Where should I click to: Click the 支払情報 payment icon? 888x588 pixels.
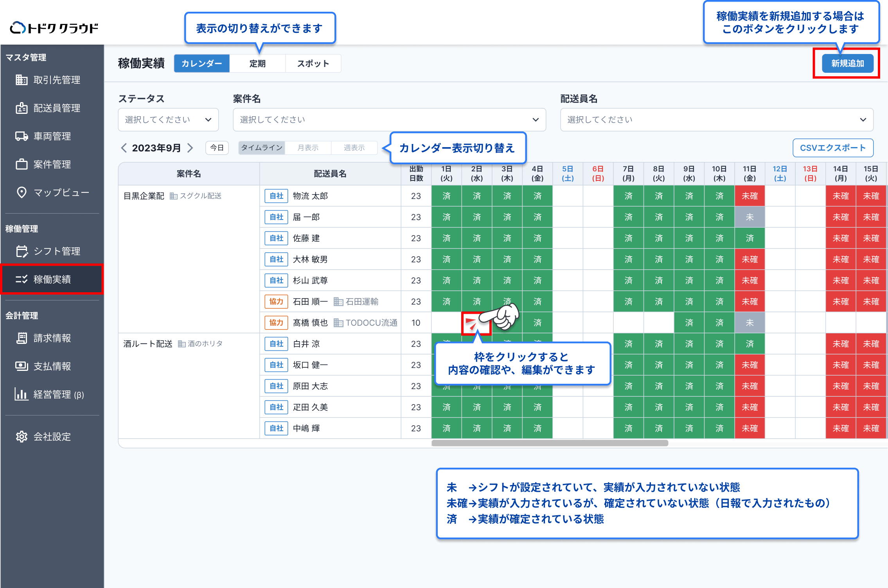[x=22, y=366]
